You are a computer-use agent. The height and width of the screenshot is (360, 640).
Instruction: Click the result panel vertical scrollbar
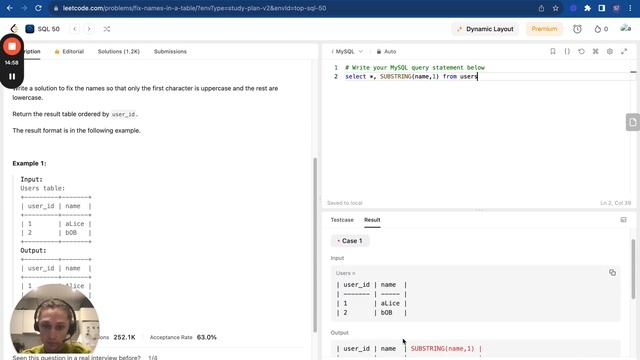pos(633,269)
